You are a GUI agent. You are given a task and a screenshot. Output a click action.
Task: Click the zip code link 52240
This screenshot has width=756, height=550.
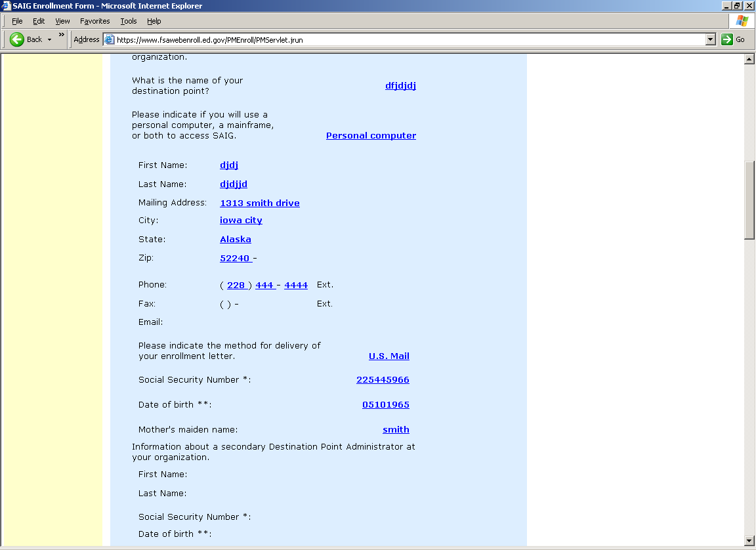tap(236, 259)
